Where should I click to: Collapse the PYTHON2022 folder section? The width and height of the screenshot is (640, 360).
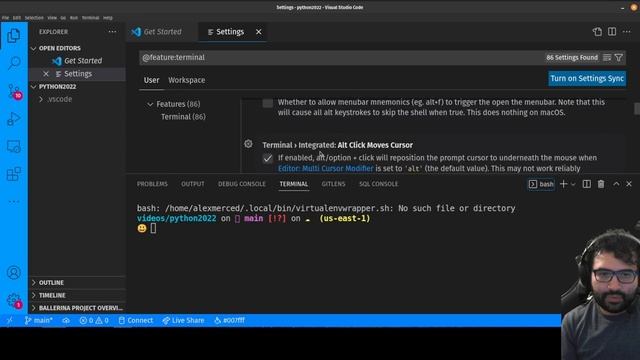coord(77,87)
